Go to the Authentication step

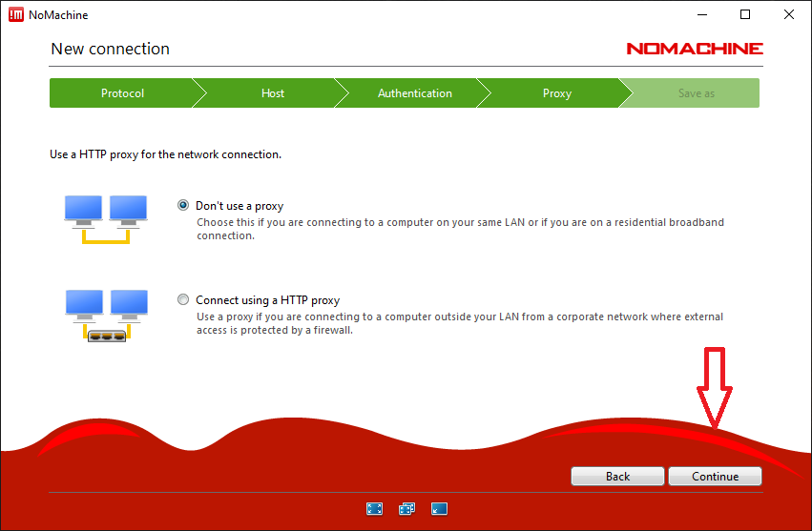tap(415, 93)
